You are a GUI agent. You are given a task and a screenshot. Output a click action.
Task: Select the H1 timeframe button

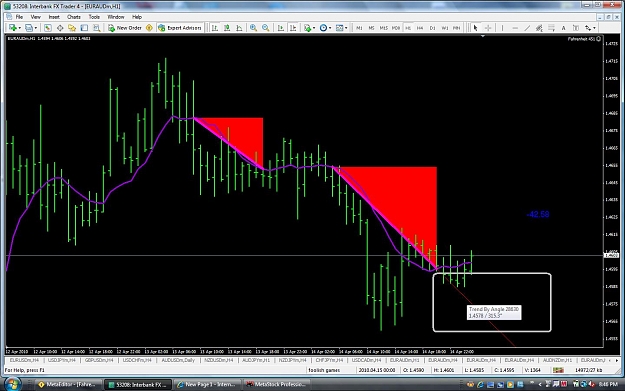pos(408,28)
